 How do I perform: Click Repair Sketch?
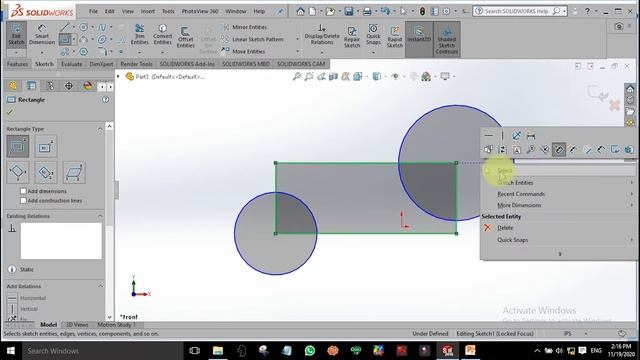[352, 36]
